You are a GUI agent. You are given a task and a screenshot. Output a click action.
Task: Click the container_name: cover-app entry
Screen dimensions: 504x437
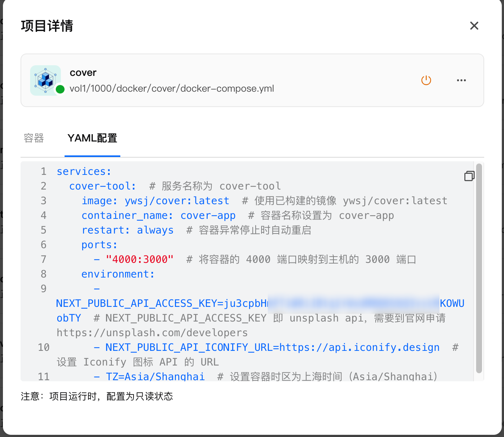[158, 215]
